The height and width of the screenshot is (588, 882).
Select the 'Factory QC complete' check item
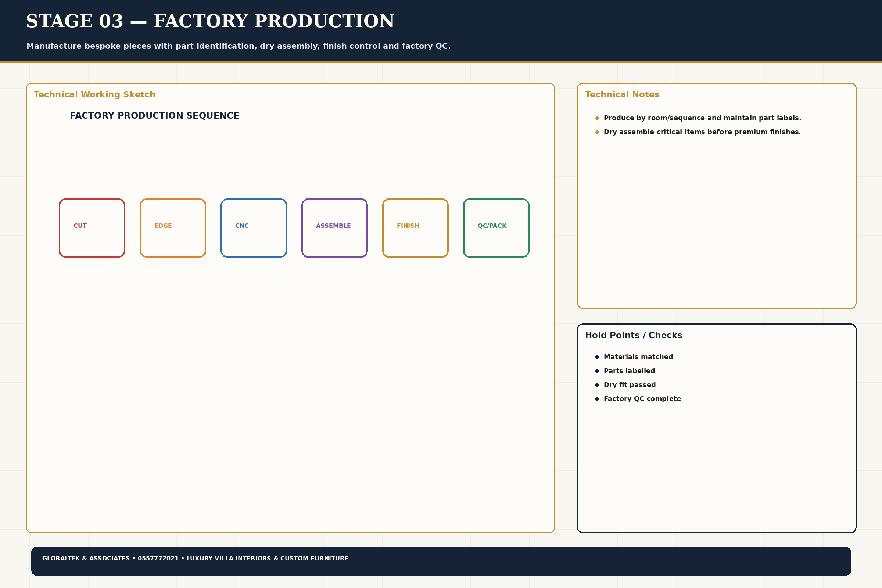[x=642, y=399]
